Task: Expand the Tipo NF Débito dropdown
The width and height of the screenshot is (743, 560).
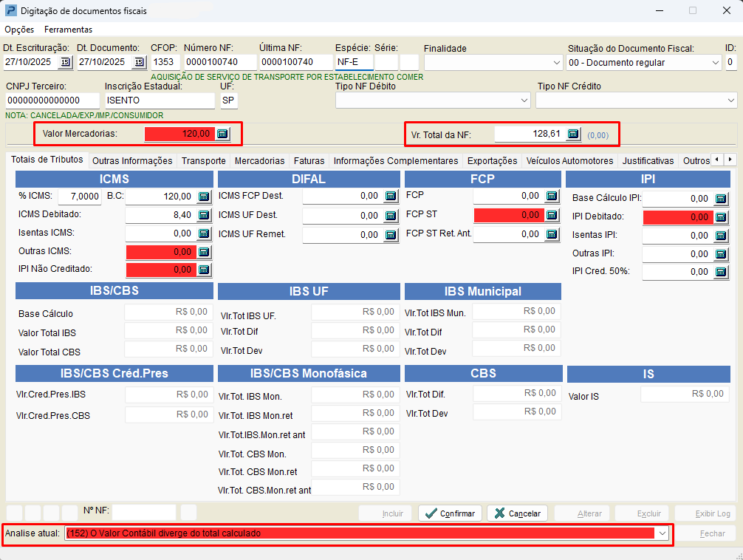Action: (524, 100)
